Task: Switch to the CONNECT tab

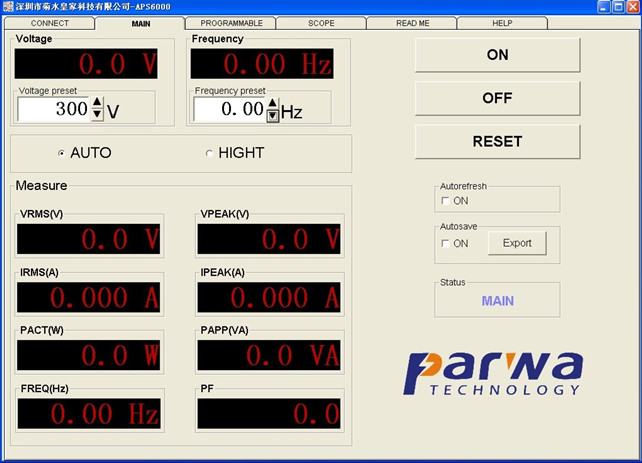Action: pyautogui.click(x=50, y=23)
